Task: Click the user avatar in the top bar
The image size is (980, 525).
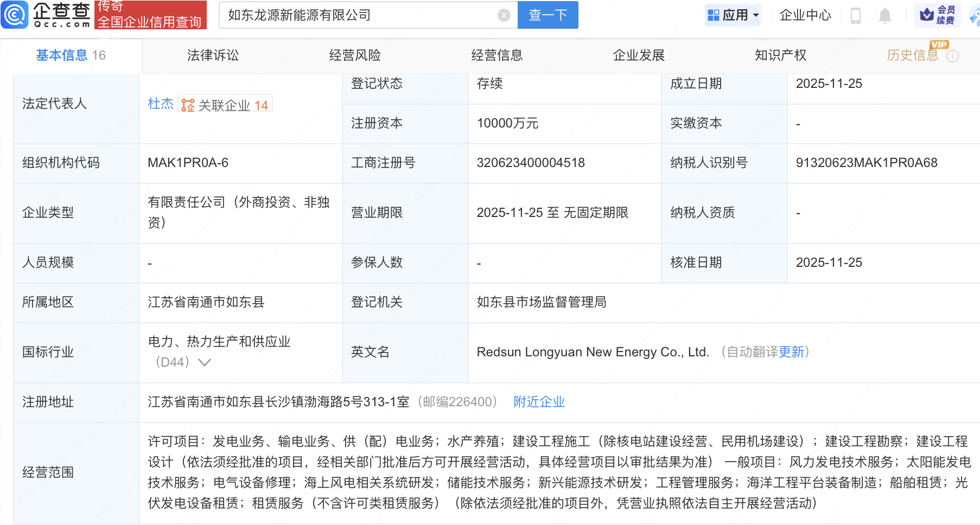Action: point(975,15)
